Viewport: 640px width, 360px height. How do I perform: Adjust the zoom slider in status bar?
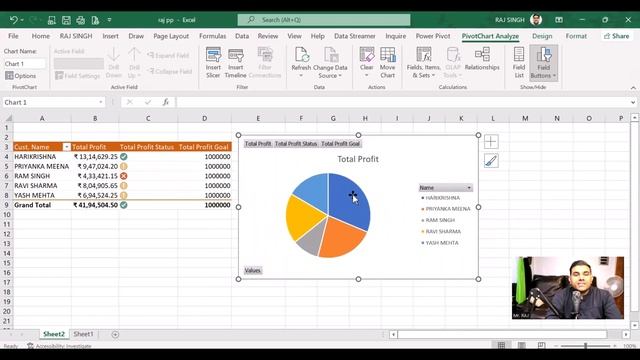pos(585,345)
